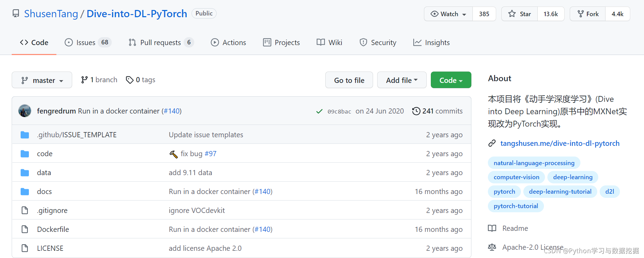
Task: Click the folder icon next to data
Action: [x=25, y=173]
